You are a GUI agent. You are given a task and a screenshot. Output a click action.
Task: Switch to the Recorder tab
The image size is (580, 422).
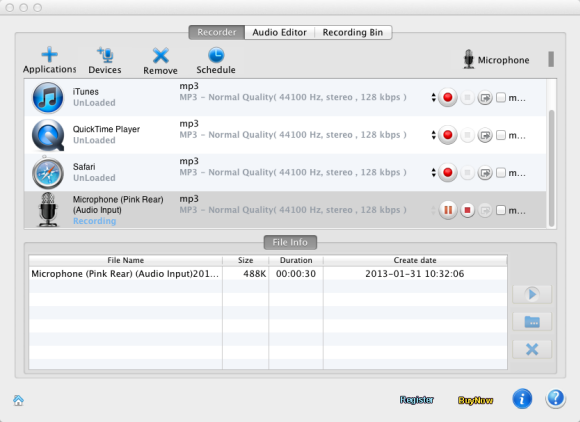coord(217,32)
